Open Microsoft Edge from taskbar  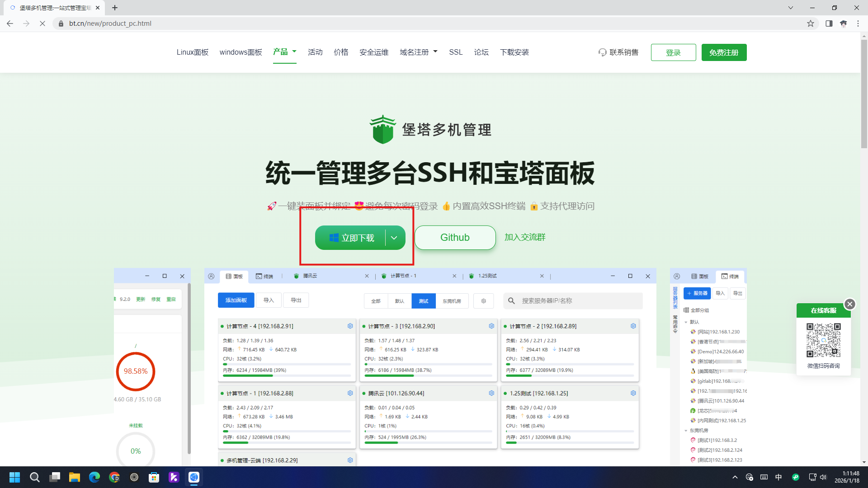tap(94, 477)
